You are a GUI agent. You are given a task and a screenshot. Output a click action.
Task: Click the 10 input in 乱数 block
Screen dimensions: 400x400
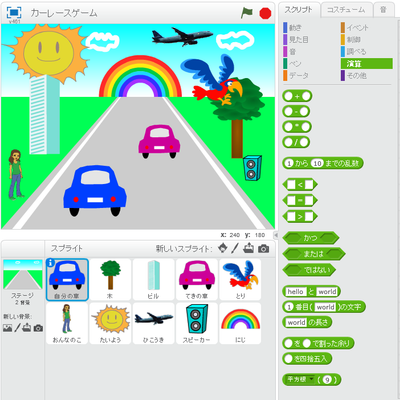pyautogui.click(x=317, y=163)
